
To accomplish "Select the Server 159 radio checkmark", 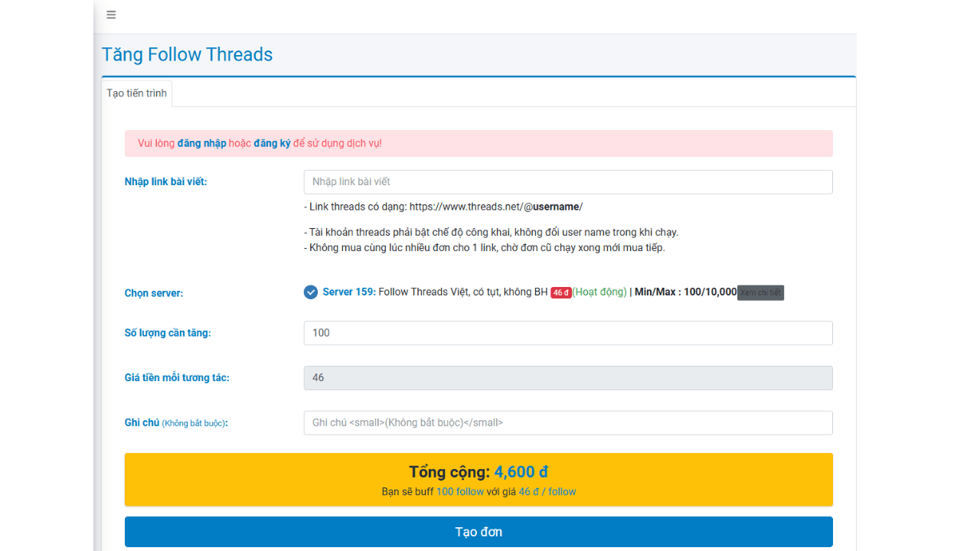I will 311,292.
